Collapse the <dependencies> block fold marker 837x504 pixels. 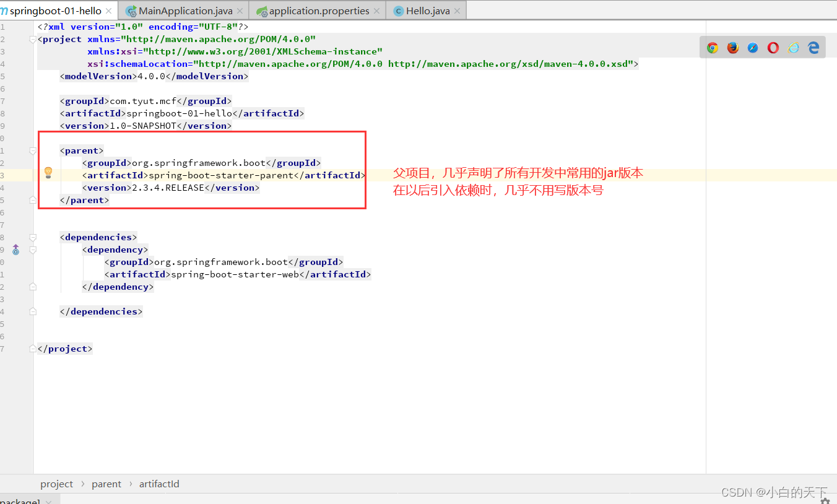pos(32,237)
